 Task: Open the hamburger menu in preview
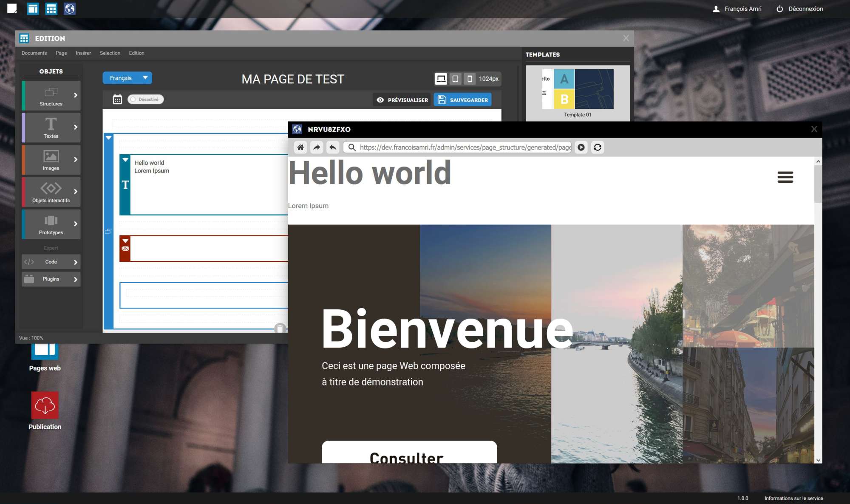tap(785, 177)
